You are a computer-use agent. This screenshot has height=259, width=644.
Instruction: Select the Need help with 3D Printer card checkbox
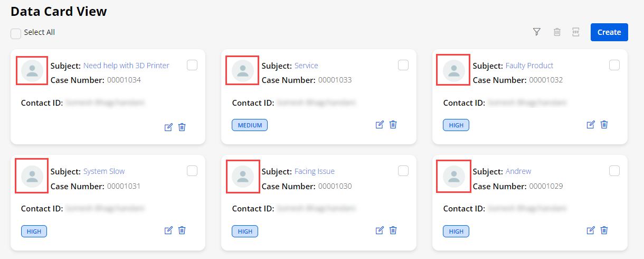[192, 65]
